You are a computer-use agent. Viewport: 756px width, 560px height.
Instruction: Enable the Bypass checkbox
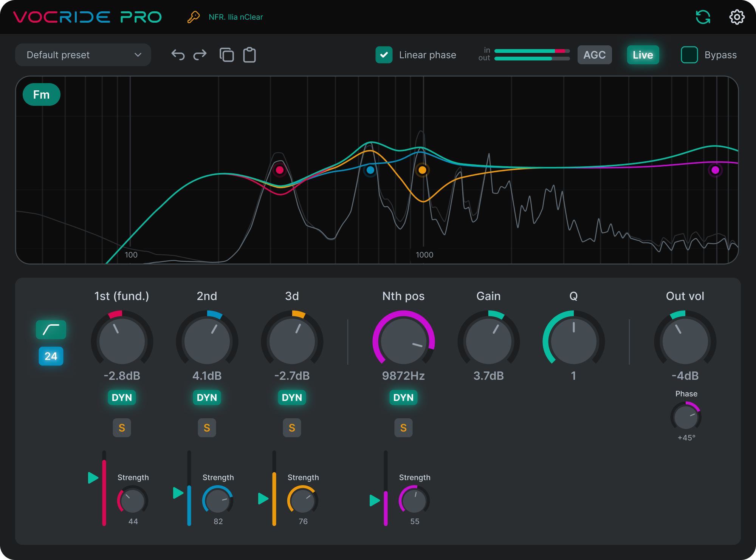pos(689,55)
